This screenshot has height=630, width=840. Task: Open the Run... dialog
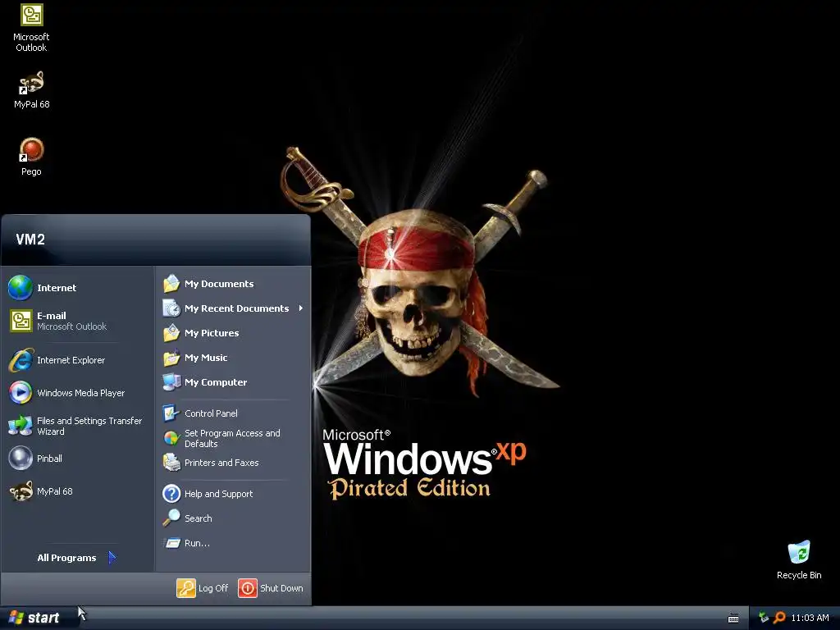point(233,543)
